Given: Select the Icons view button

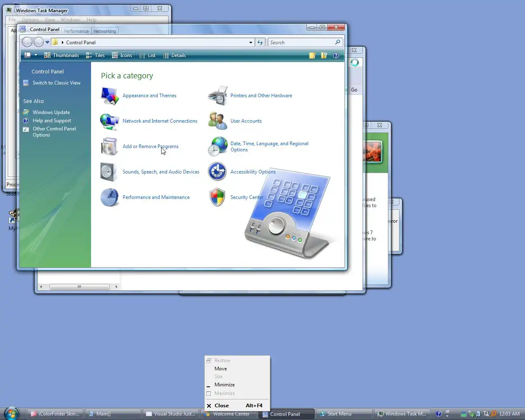Looking at the screenshot, I should 122,55.
